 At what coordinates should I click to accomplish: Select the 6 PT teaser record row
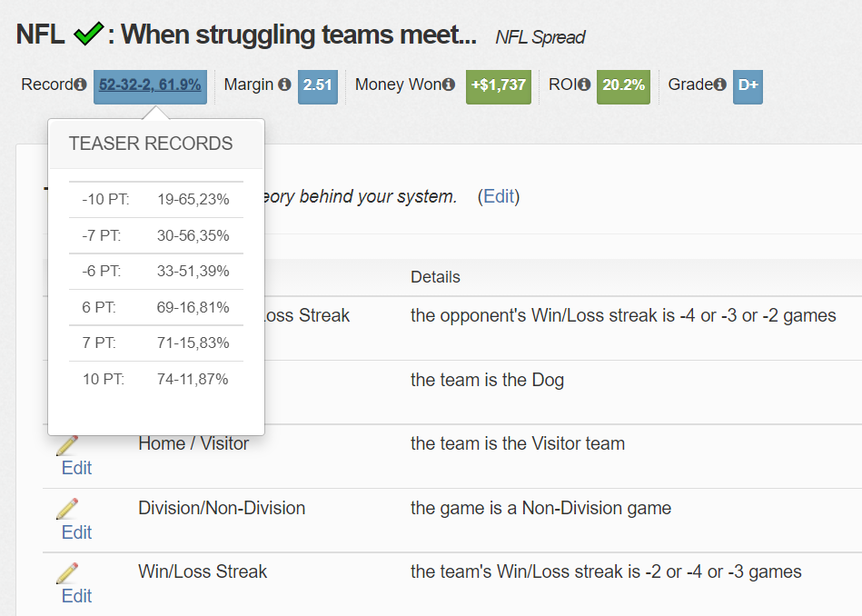156,307
